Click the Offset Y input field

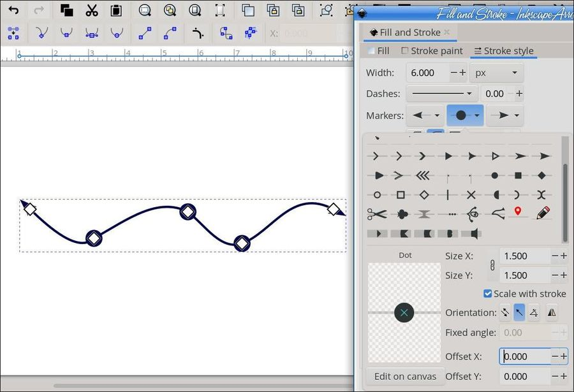pyautogui.click(x=524, y=376)
